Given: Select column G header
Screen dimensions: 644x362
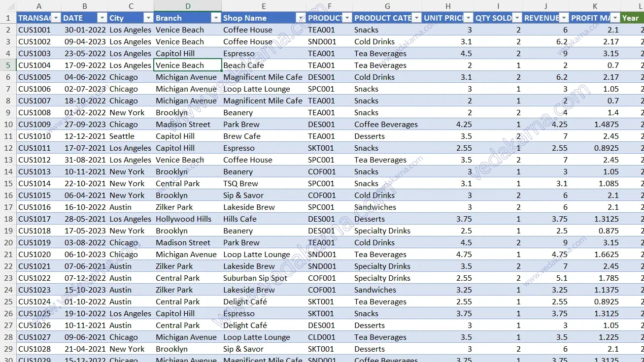Looking at the screenshot, I should pyautogui.click(x=387, y=6).
